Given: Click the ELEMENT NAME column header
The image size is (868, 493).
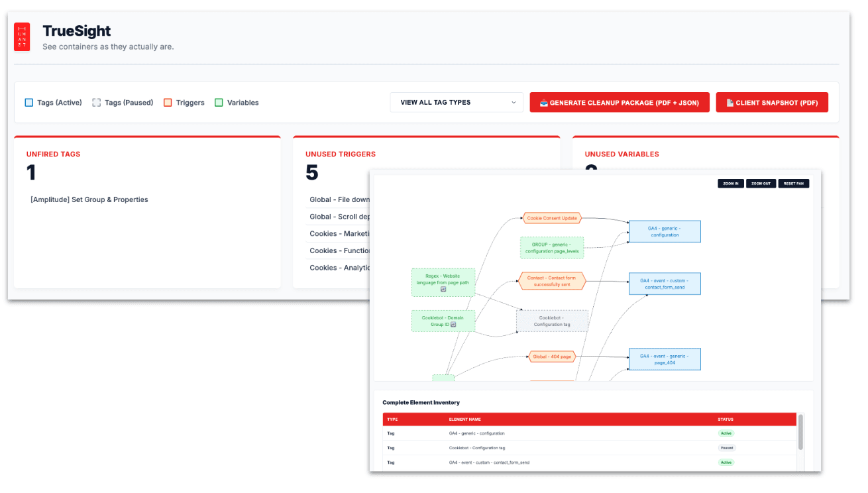Looking at the screenshot, I should coord(465,419).
